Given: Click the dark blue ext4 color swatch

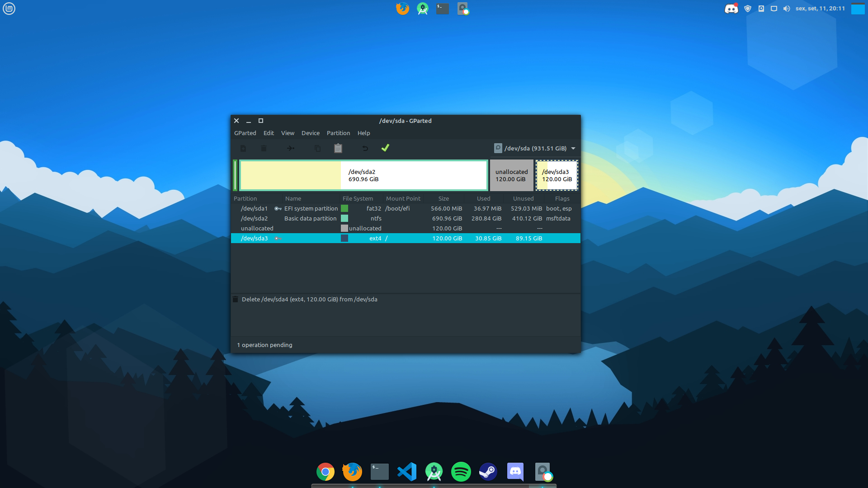Looking at the screenshot, I should (x=344, y=238).
